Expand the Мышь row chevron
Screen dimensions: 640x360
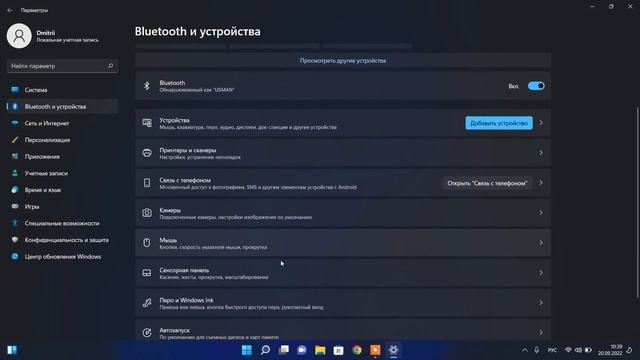click(x=541, y=242)
